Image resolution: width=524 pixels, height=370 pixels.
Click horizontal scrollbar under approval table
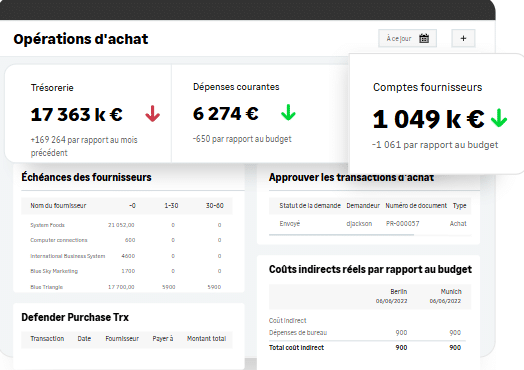(342, 235)
